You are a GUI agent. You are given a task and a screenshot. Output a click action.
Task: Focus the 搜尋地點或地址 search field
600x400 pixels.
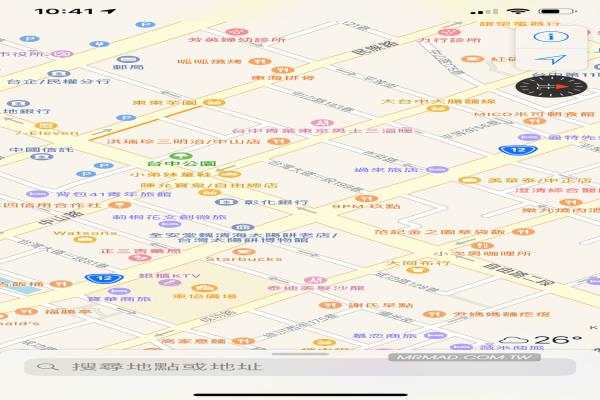pos(300,367)
